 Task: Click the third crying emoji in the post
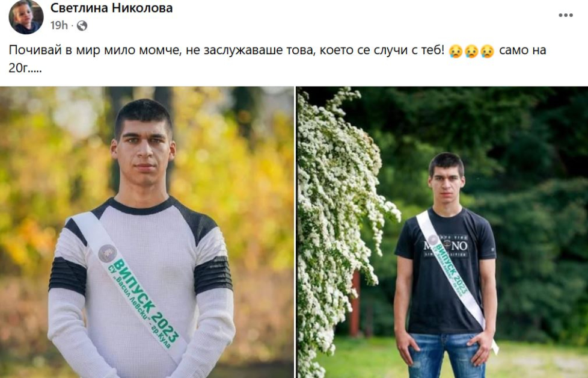point(487,51)
